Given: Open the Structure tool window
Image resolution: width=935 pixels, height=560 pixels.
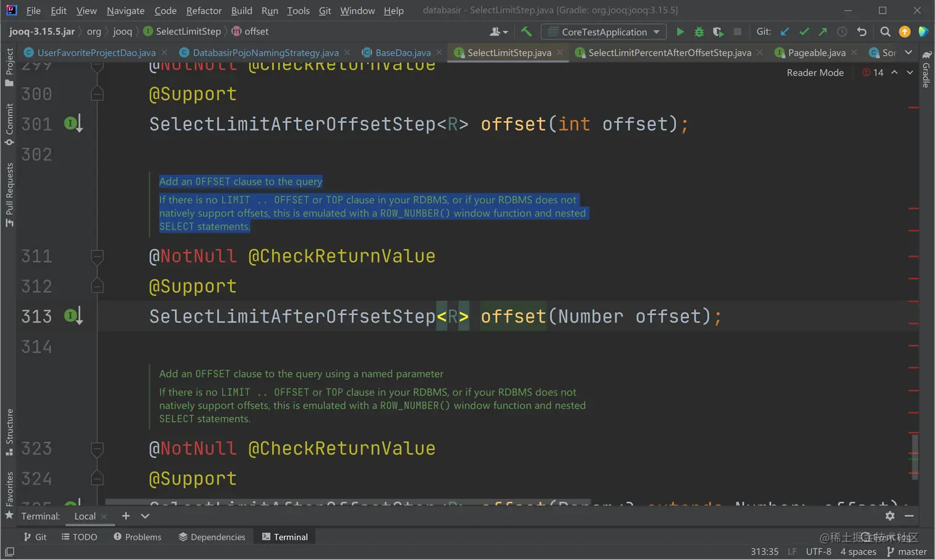Looking at the screenshot, I should [9, 432].
